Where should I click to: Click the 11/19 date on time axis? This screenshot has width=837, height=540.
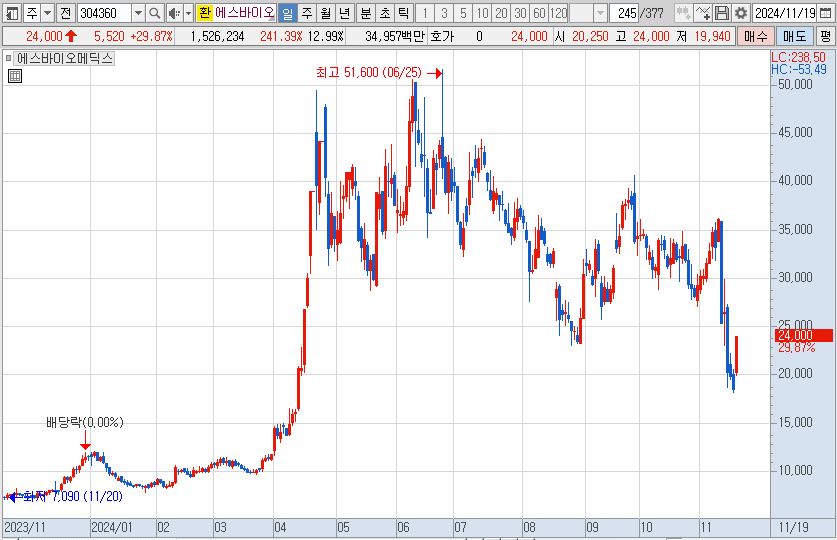click(793, 527)
